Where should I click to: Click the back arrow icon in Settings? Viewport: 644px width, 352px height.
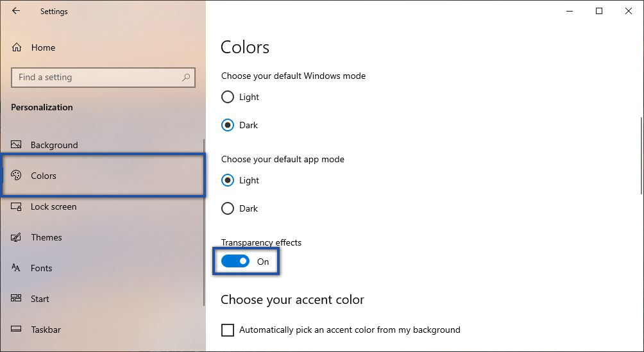click(16, 11)
